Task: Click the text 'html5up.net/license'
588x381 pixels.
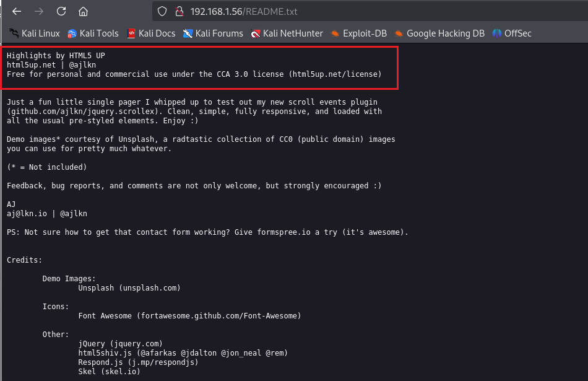Action: (x=335, y=74)
